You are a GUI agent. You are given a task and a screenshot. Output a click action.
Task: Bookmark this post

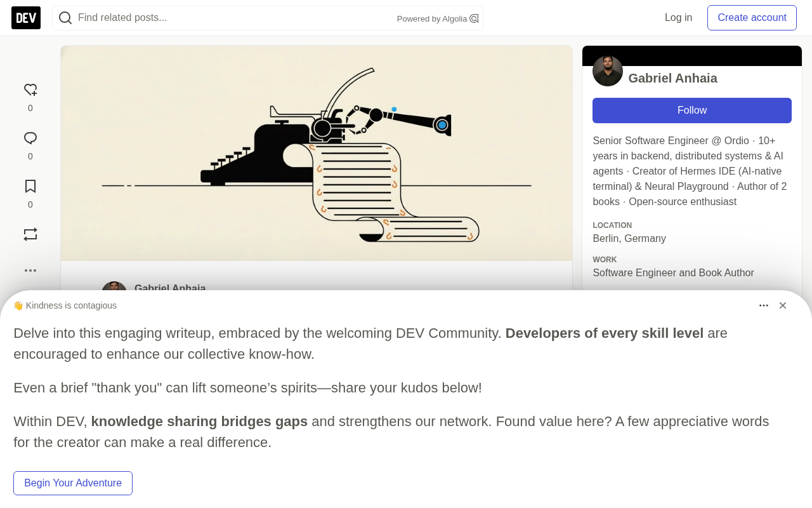tap(30, 186)
